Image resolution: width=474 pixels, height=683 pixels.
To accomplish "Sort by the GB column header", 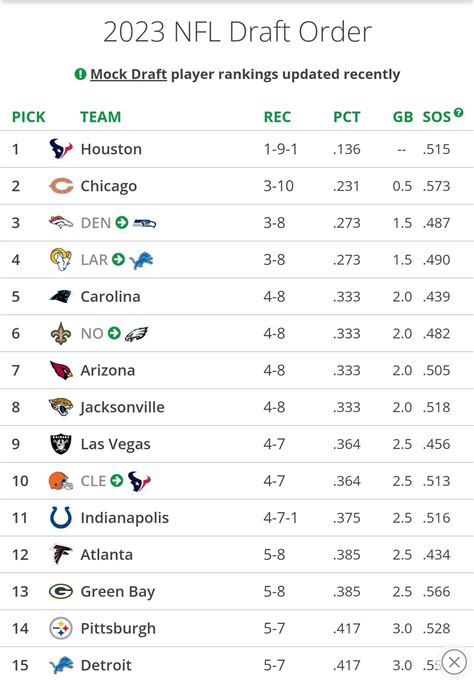I will [x=403, y=117].
